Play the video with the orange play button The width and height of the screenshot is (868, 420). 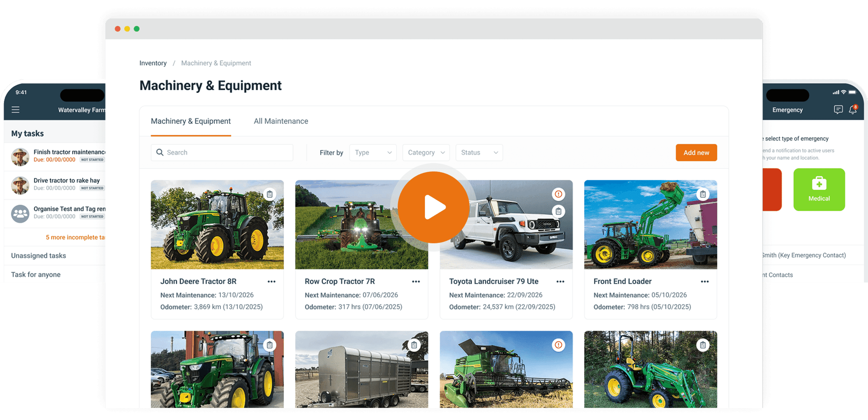[434, 207]
